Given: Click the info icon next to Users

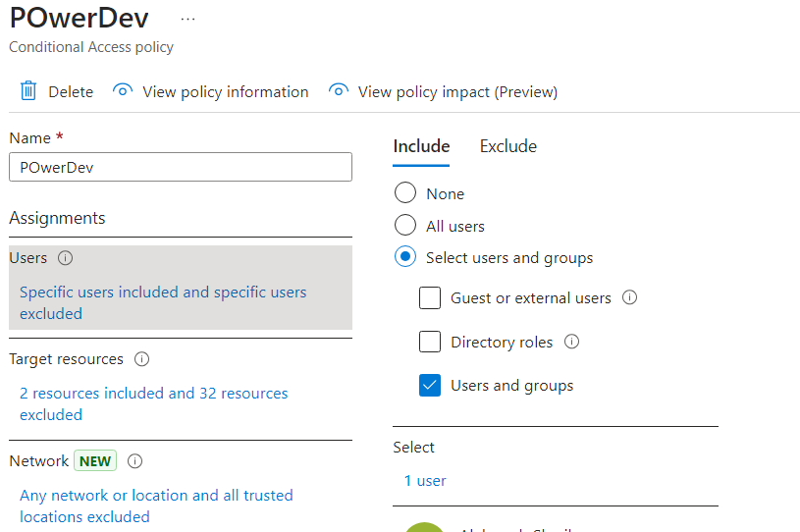Looking at the screenshot, I should tap(66, 258).
